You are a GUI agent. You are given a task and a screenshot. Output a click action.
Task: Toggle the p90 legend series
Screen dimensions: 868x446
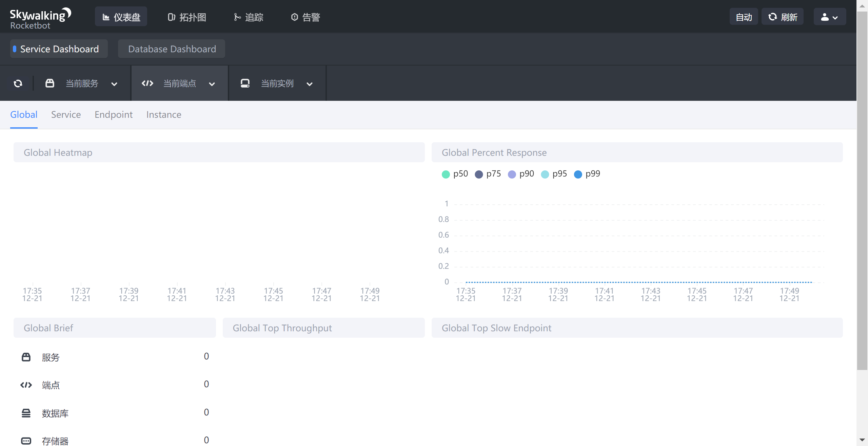(521, 174)
